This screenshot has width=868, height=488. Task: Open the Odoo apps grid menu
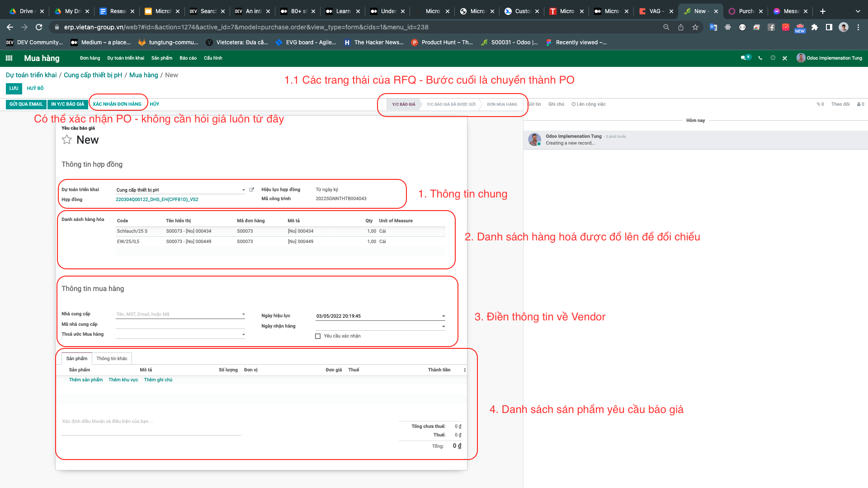9,58
